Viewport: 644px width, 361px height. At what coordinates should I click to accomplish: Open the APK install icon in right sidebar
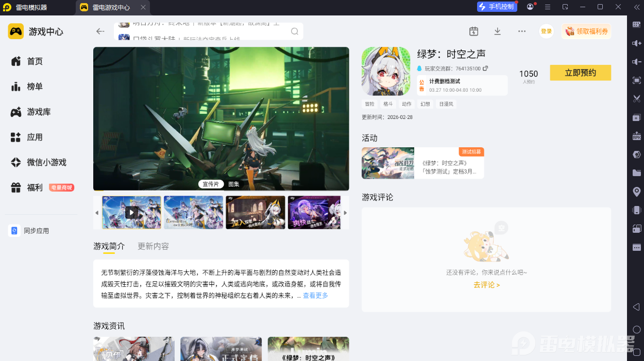click(x=636, y=136)
